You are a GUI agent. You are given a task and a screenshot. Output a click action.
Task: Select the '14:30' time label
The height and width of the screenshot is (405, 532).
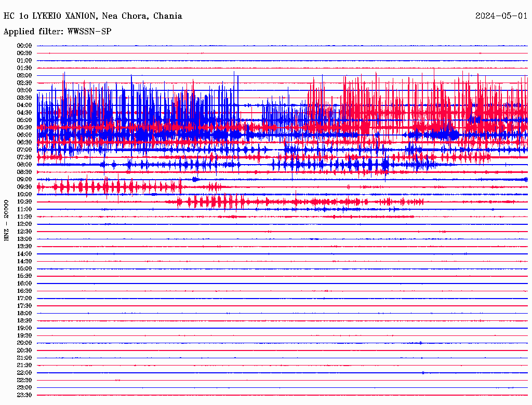tap(24, 262)
